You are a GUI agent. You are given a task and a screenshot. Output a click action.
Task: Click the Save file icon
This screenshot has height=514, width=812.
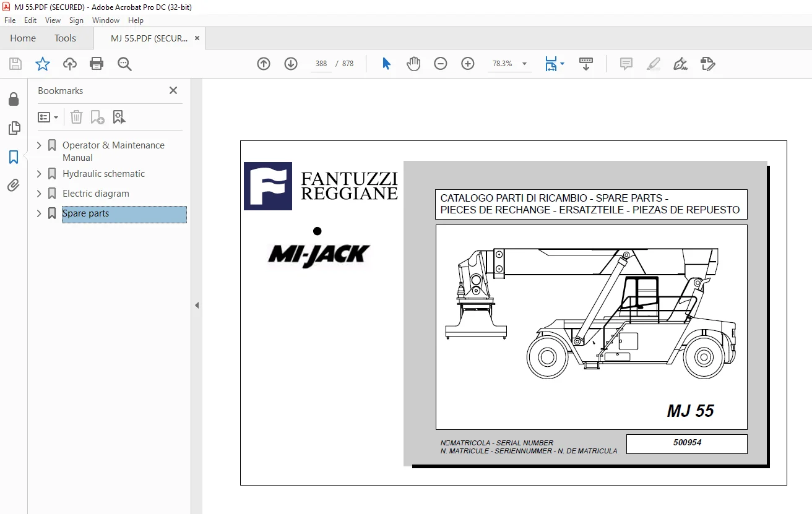[x=15, y=64]
